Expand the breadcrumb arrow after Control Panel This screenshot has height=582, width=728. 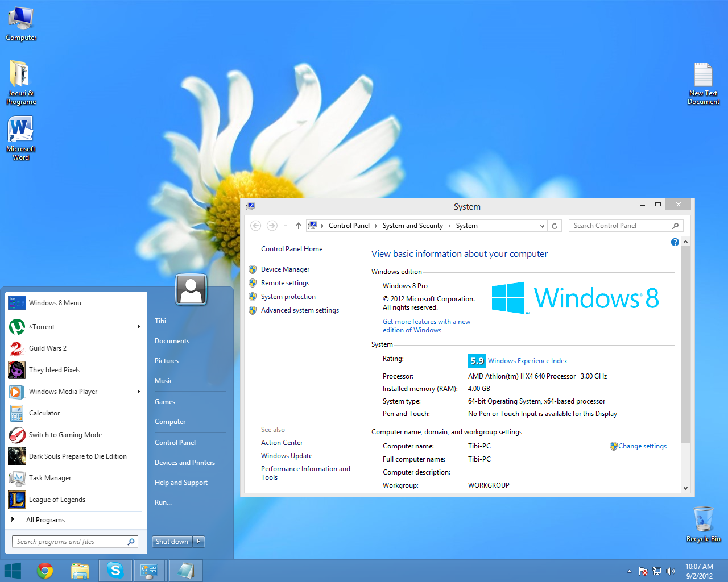click(x=376, y=226)
